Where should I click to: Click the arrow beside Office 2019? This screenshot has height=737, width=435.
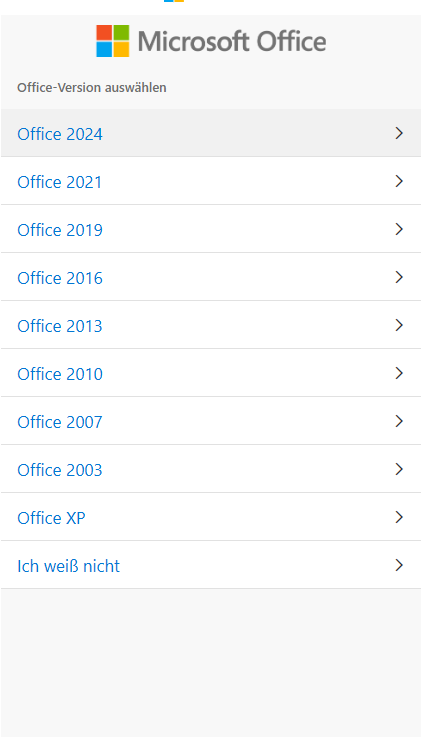(399, 229)
